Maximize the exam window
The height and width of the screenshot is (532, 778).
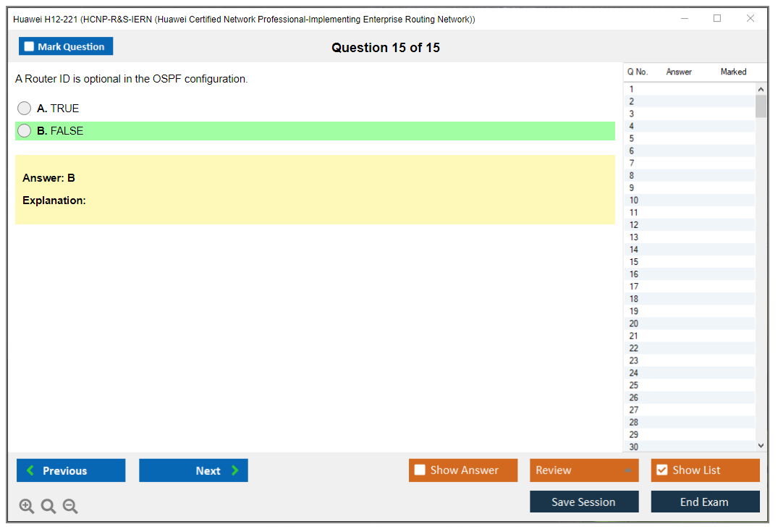[717, 19]
